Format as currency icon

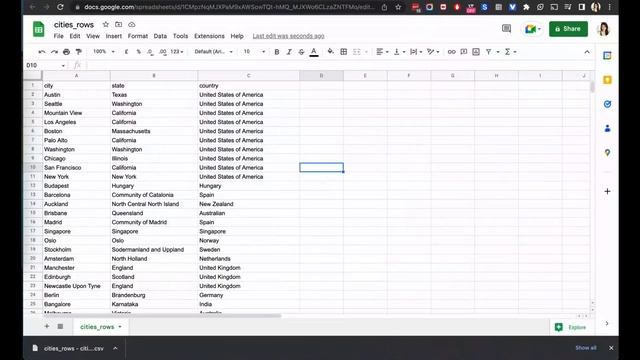coord(127,52)
